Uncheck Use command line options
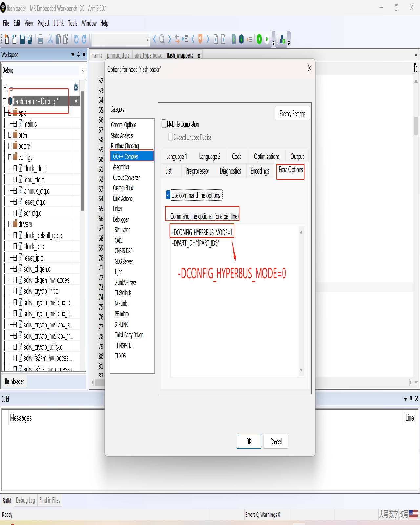Screen dimensions: 420x525 click(x=168, y=195)
